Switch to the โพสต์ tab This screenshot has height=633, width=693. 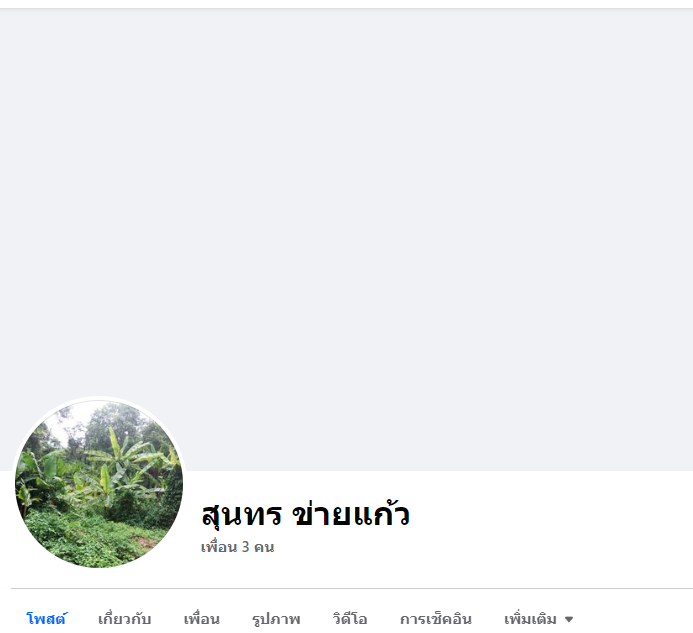point(46,618)
